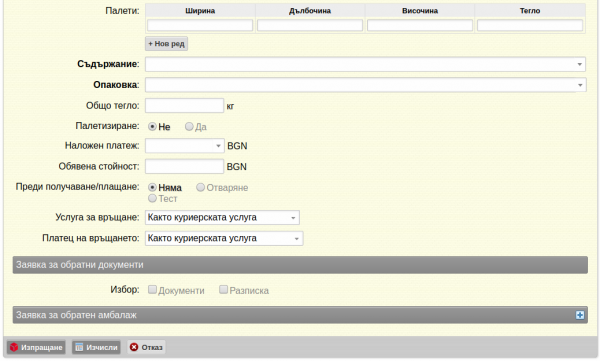Screen dimensions: 600x361
Task: Open the Услуга за връщане dropdown
Action: pos(222,217)
